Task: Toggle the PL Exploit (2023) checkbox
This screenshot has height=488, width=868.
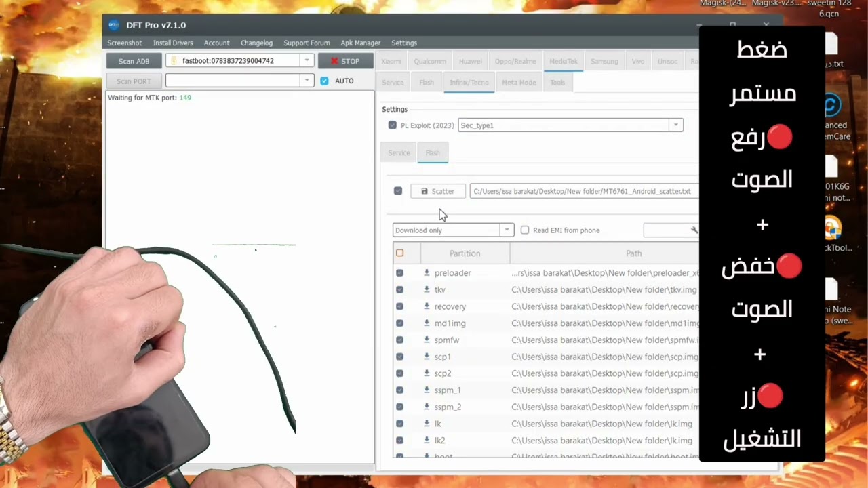Action: pos(392,125)
